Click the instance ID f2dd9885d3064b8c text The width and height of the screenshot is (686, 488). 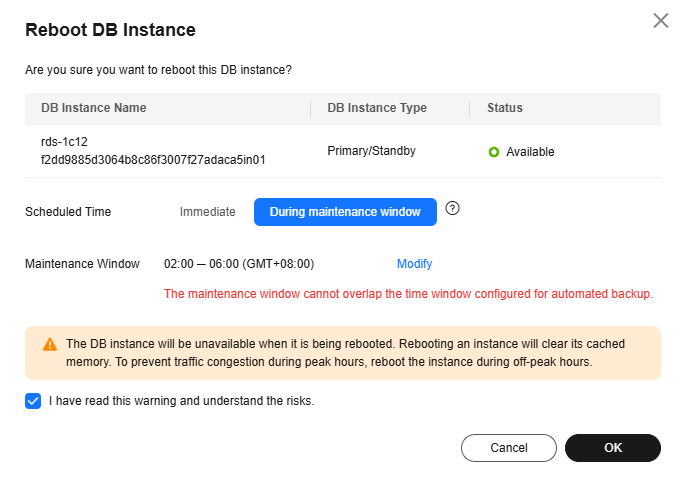(152, 159)
